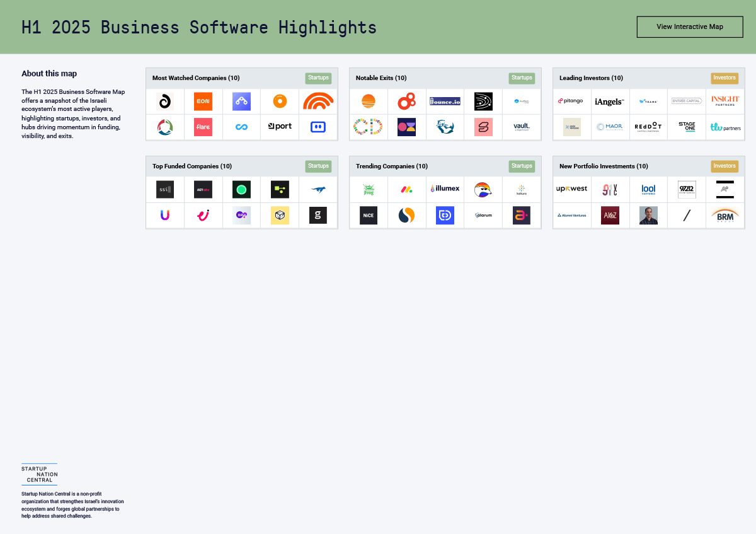The height and width of the screenshot is (534, 756).
Task: Click the kaltura logo
Action: point(522,189)
